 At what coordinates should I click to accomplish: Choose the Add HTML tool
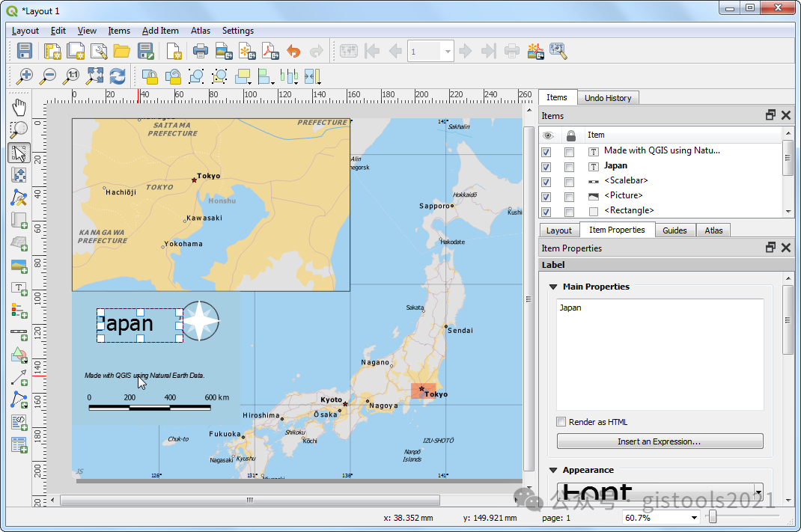pyautogui.click(x=19, y=422)
